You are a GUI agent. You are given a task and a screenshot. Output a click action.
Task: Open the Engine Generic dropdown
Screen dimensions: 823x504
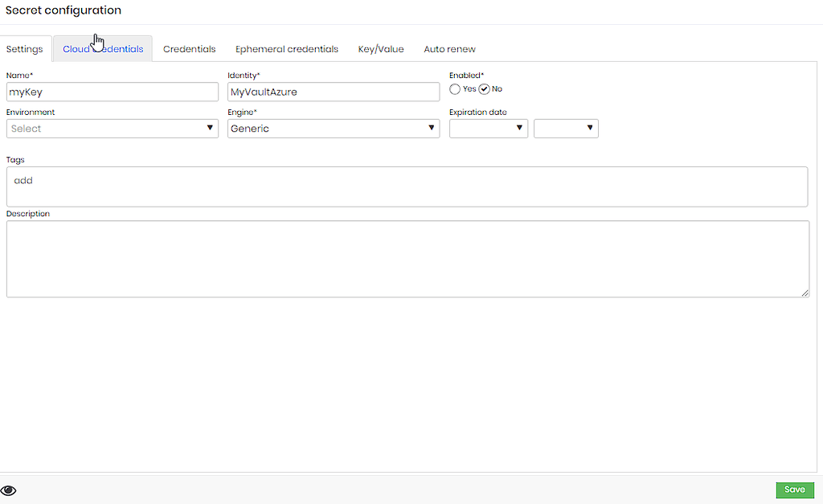pyautogui.click(x=334, y=129)
